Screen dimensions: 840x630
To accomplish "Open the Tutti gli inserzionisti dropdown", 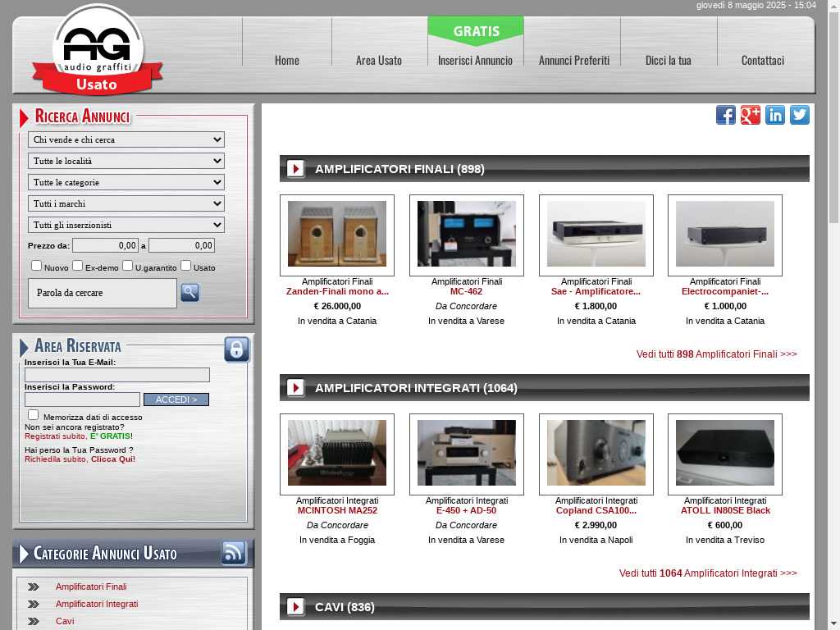I will 126,226.
